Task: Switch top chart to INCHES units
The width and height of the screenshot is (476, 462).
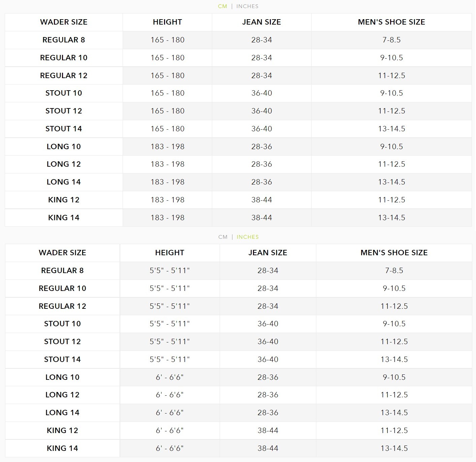Action: click(247, 6)
